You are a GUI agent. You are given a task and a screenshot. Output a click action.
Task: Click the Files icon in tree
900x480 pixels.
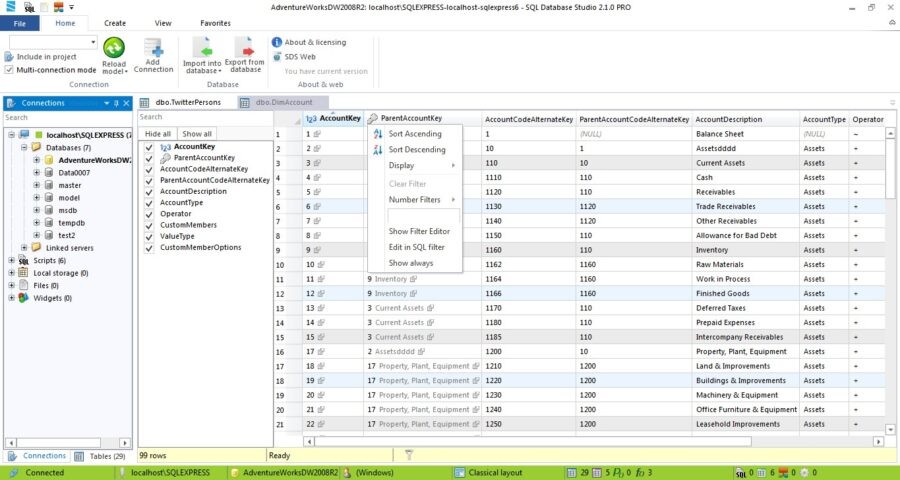pos(24,285)
